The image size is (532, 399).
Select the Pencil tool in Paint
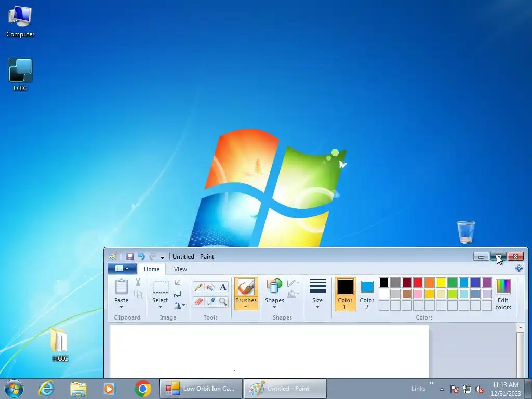tap(198, 287)
